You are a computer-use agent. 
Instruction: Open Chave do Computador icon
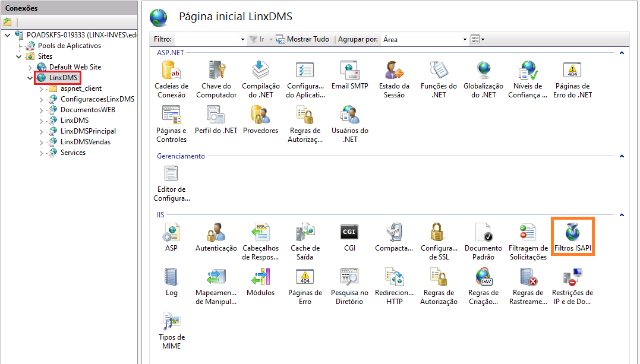coord(216,80)
